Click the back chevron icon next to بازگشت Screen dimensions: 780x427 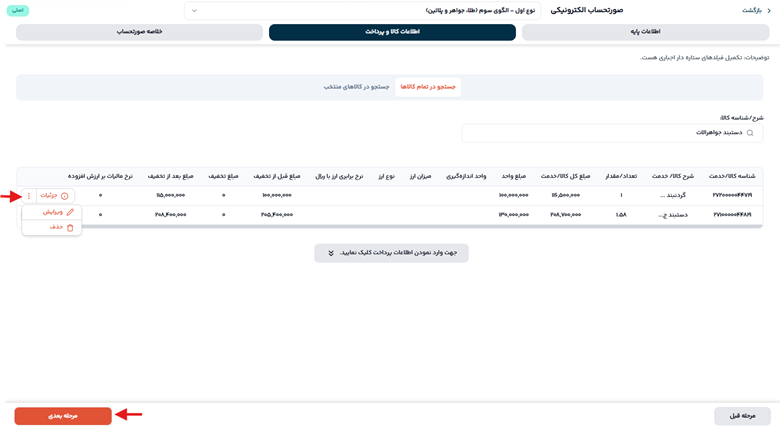click(x=770, y=10)
